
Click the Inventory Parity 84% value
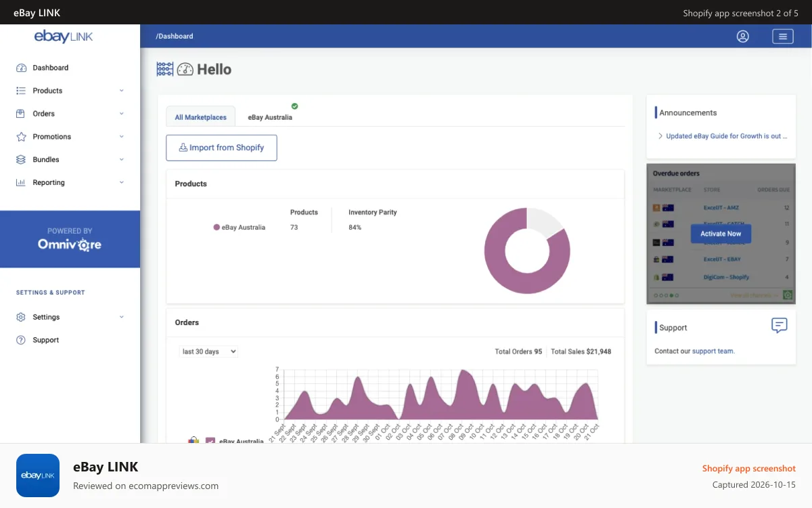point(355,228)
